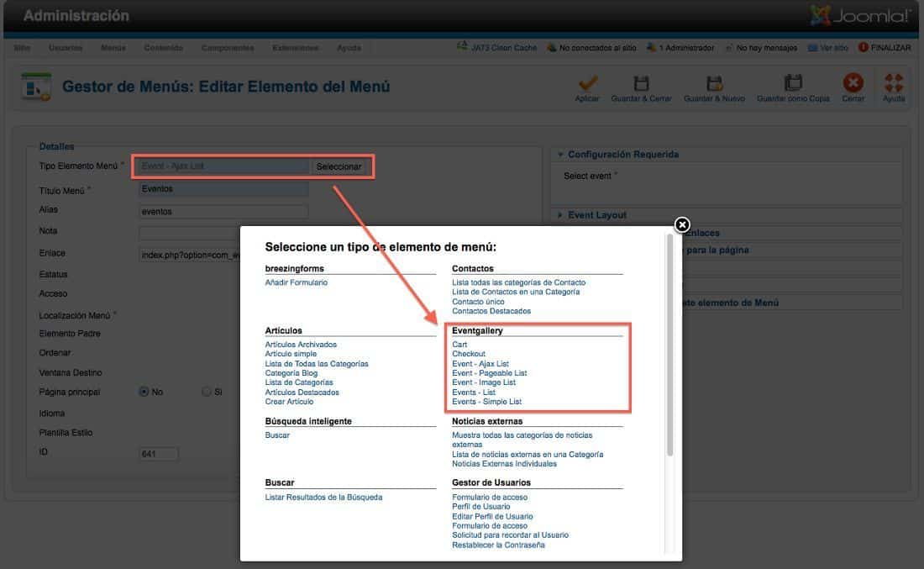This screenshot has height=569, width=924.
Task: Open the Ayuda menu in menu bar
Action: click(349, 48)
